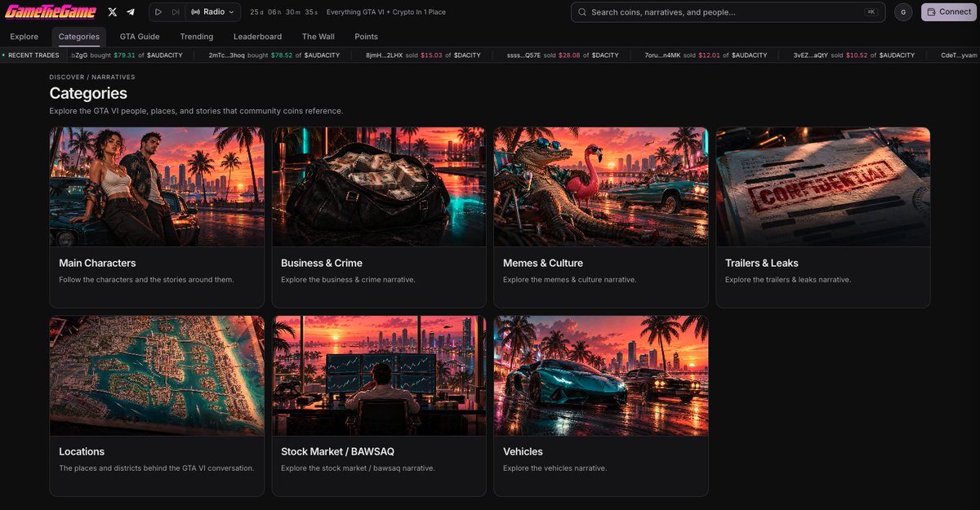Click the ⌘K shortcut badge

(871, 12)
